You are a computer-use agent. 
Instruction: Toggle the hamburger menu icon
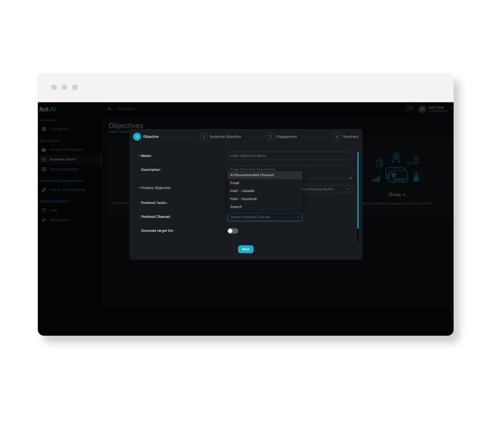point(109,109)
